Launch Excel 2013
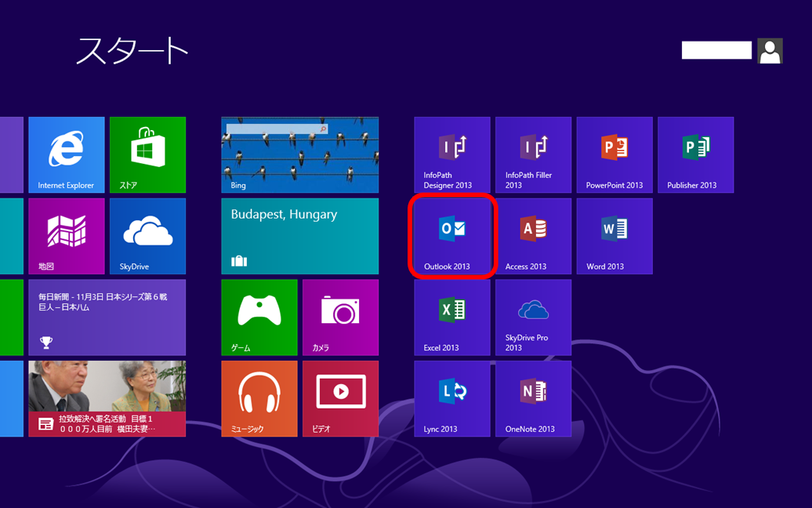The width and height of the screenshot is (812, 508). (452, 317)
